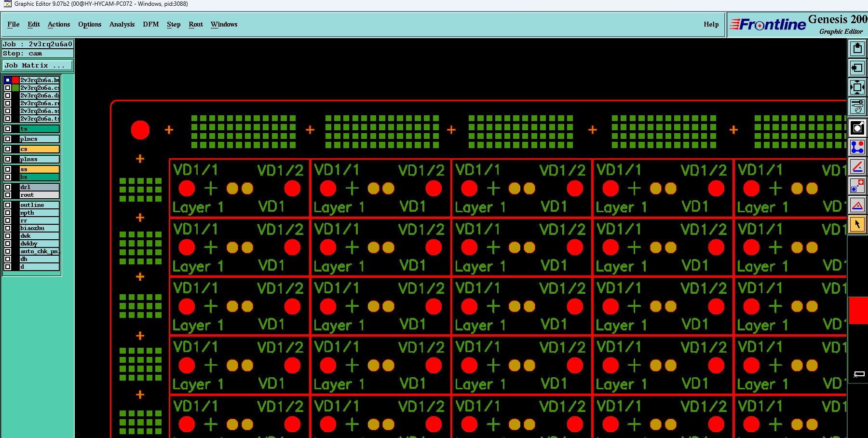The width and height of the screenshot is (868, 438).
Task: Toggle the drl layer checkbox
Action: tap(8, 187)
